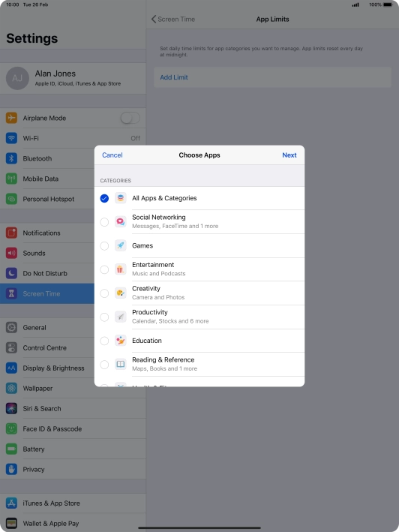Screen dimensions: 399x532
Task: Tap the Do Not Disturb moon icon
Action: 11,273
